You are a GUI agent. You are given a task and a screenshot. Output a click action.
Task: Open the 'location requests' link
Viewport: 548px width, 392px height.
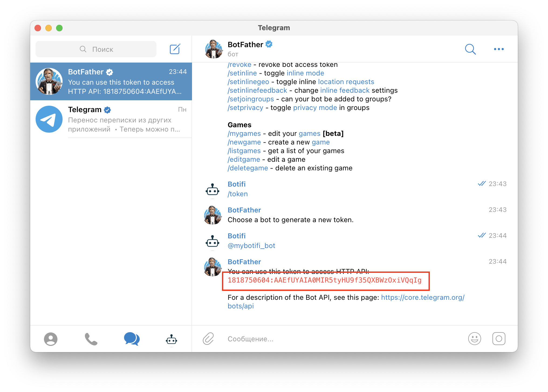346,82
